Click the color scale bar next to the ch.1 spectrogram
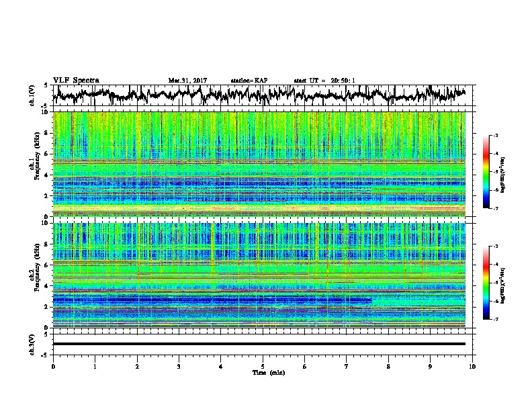 coord(486,172)
